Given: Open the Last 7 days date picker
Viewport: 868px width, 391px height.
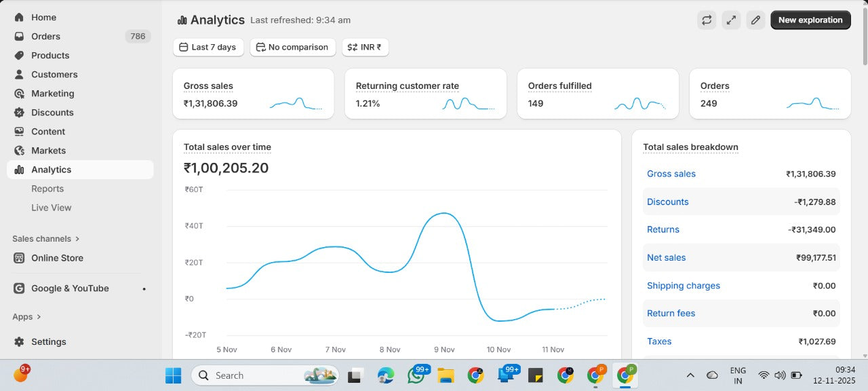Looking at the screenshot, I should click(x=209, y=48).
